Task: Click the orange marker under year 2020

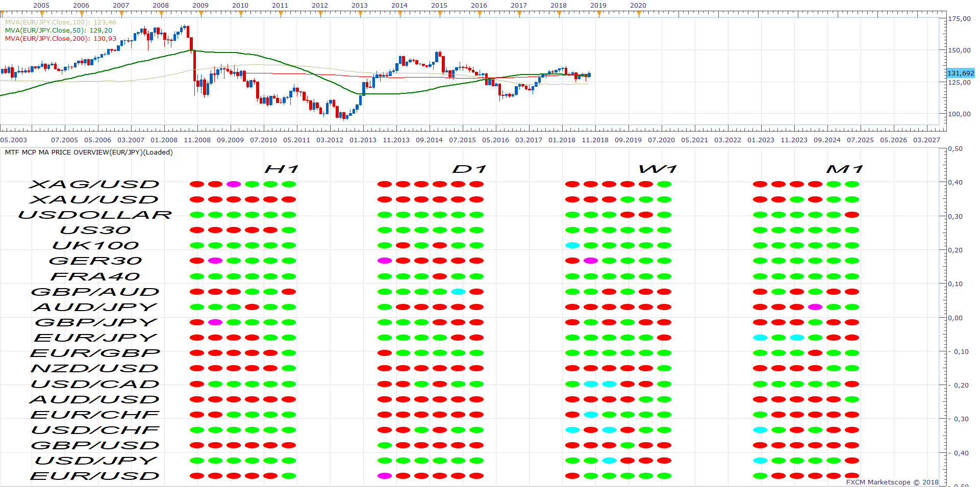Action: (639, 14)
